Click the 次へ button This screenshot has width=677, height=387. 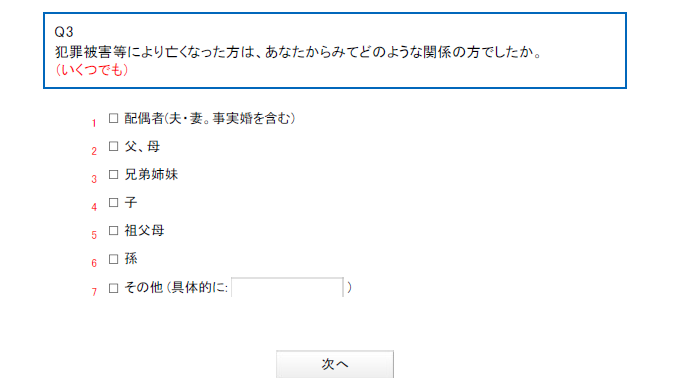tap(335, 364)
